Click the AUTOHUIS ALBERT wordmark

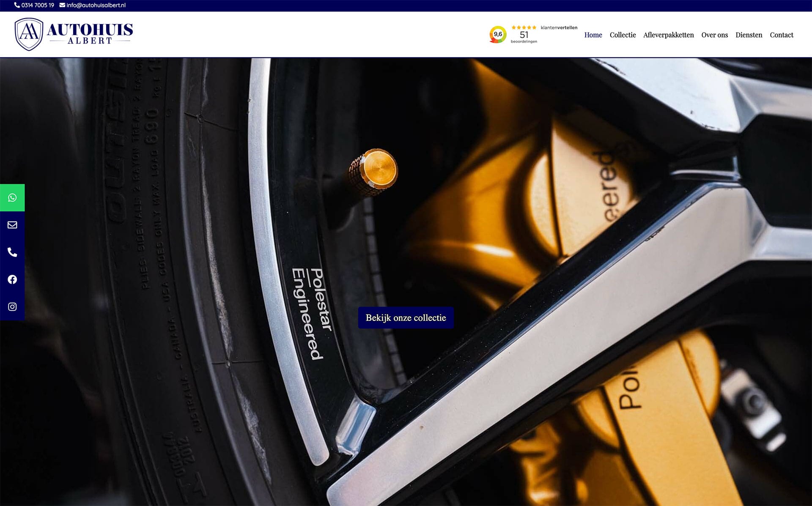[90, 33]
